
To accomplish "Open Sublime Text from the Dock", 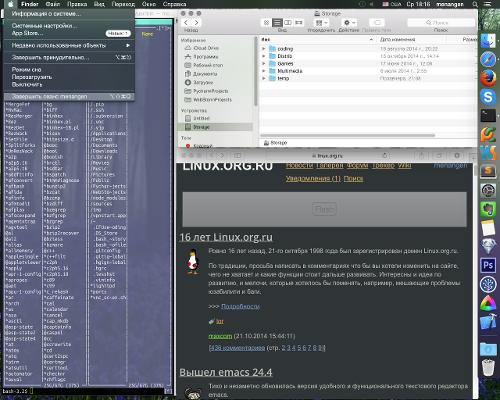I will coord(488,171).
